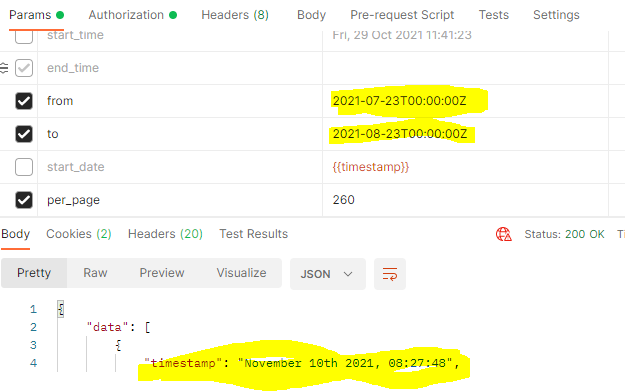Click the per_page value 260
This screenshot has width=625, height=391.
(x=344, y=200)
